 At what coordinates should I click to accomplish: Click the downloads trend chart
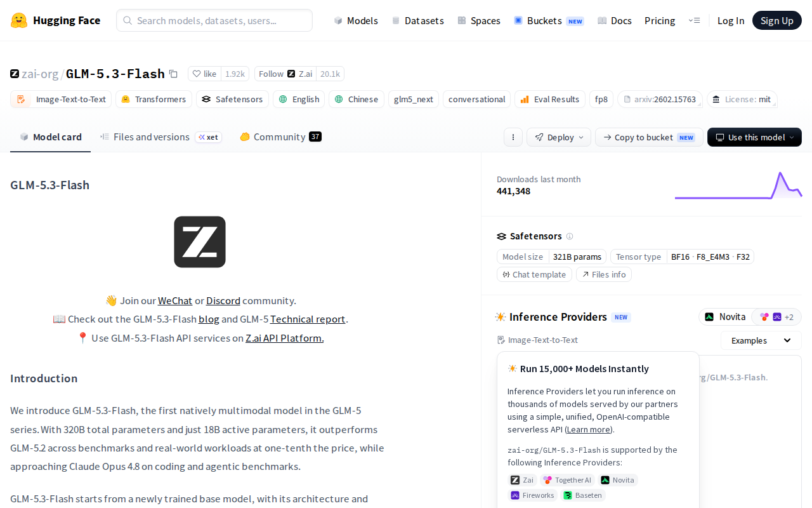pyautogui.click(x=738, y=185)
